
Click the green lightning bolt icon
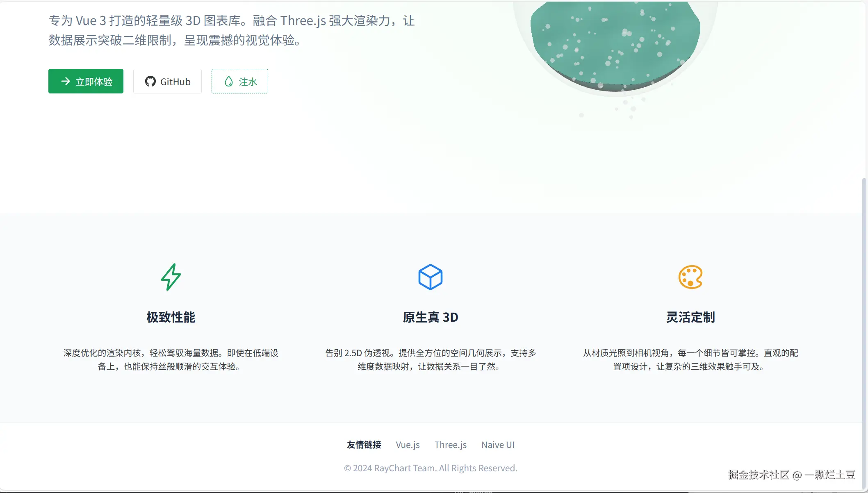tap(171, 277)
